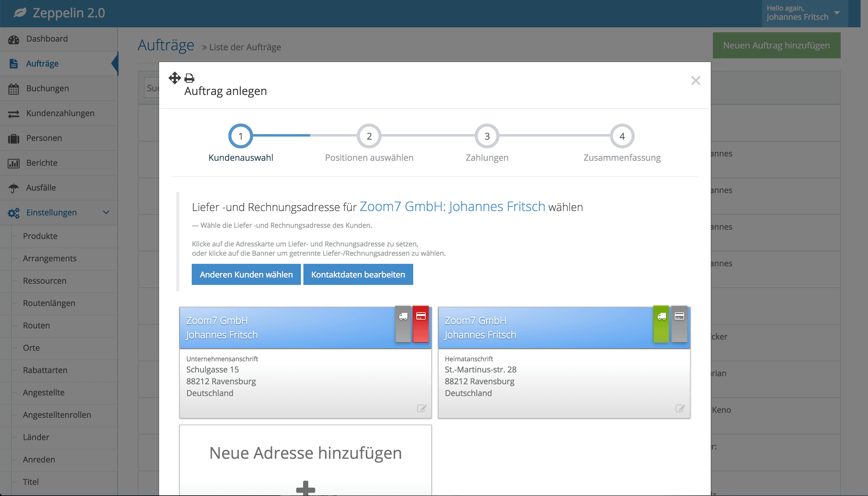868x496 pixels.
Task: Open Neue Adresse hinzufügen card
Action: pos(305,460)
